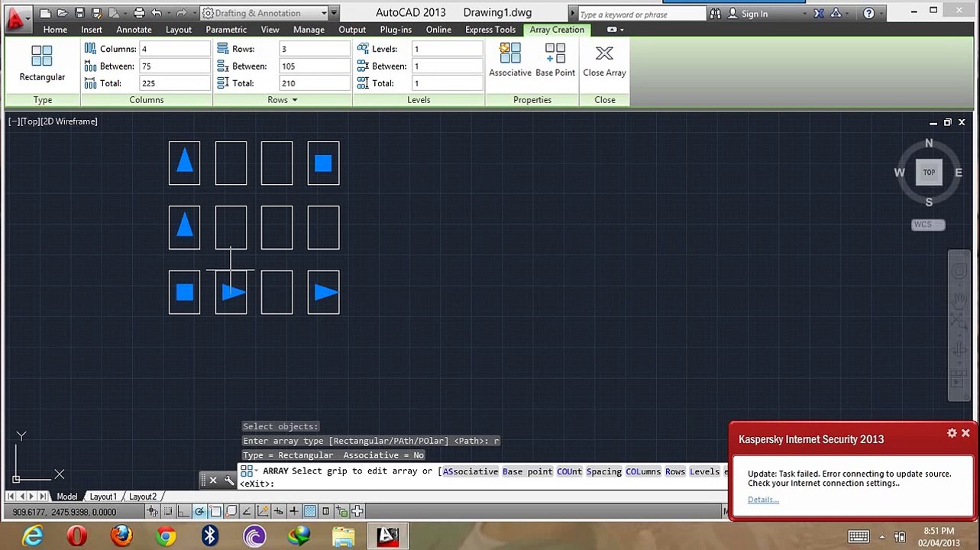Image resolution: width=980 pixels, height=550 pixels.
Task: Close the command line with its X
Action: [213, 480]
